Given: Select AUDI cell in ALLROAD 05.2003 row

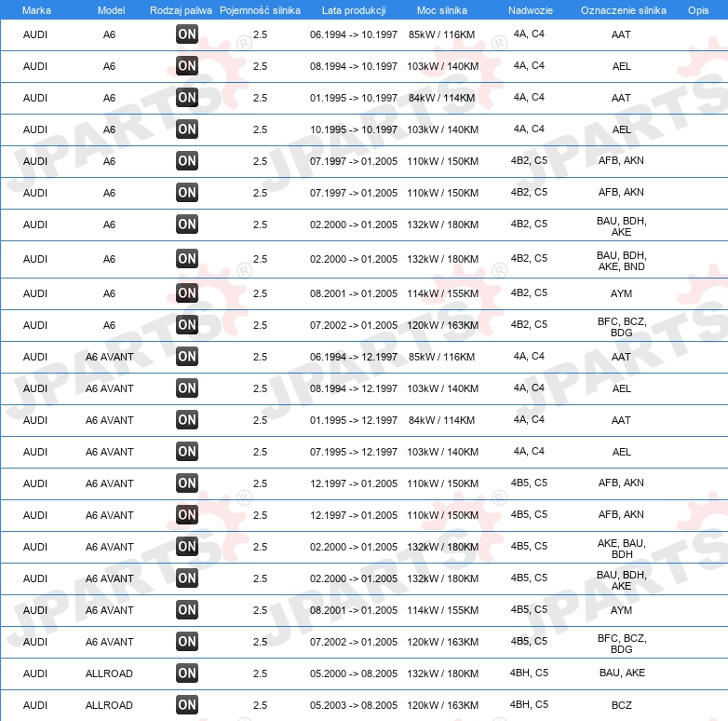Looking at the screenshot, I should coord(35,705).
